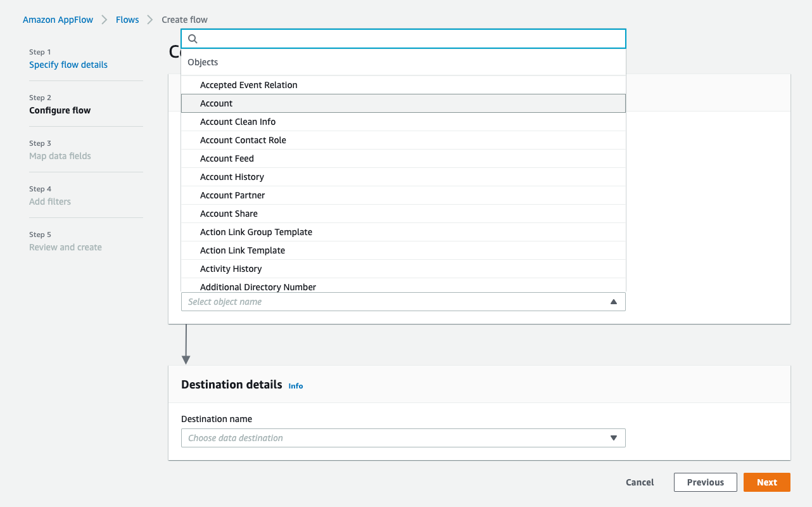
Task: Click the search magnifier icon in the objects search box
Action: coord(192,39)
